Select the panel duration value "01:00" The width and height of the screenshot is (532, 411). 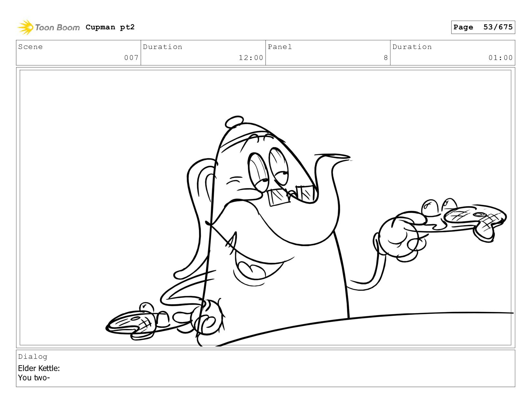click(x=500, y=58)
